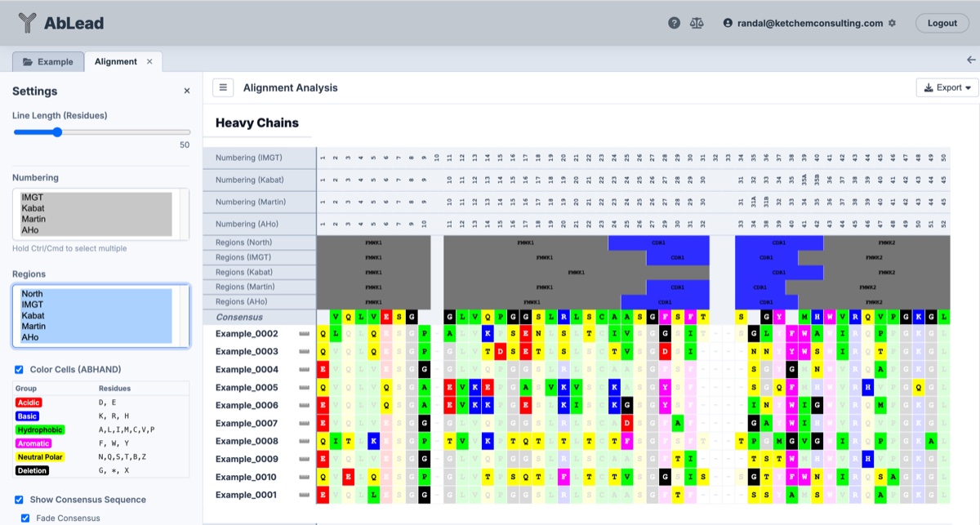Image resolution: width=980 pixels, height=525 pixels.
Task: Close the Alignment tab
Action: tap(149, 61)
